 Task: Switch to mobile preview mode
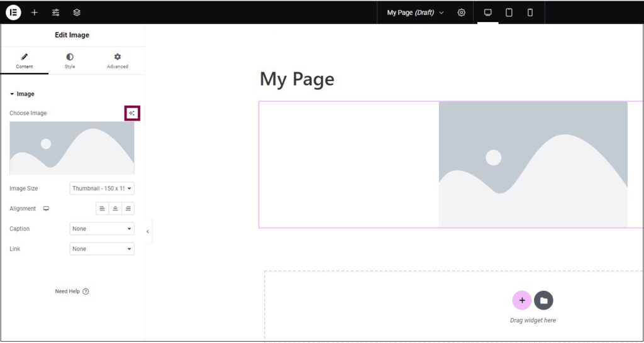pos(530,13)
